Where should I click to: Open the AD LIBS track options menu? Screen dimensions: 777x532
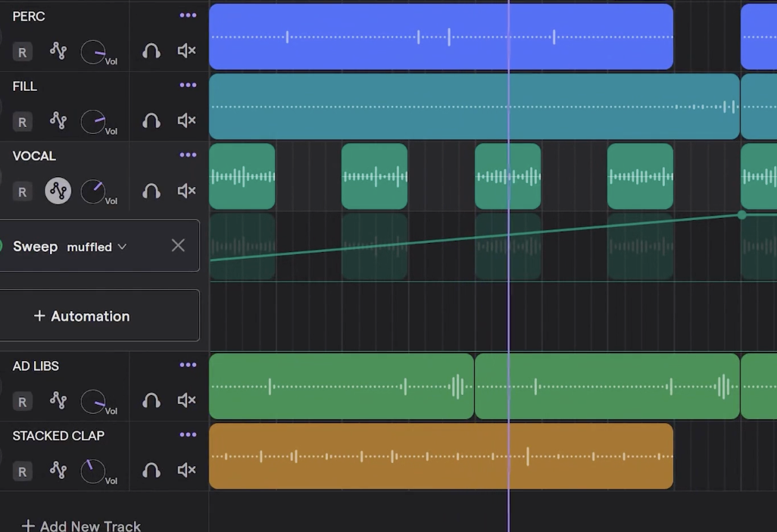[188, 365]
